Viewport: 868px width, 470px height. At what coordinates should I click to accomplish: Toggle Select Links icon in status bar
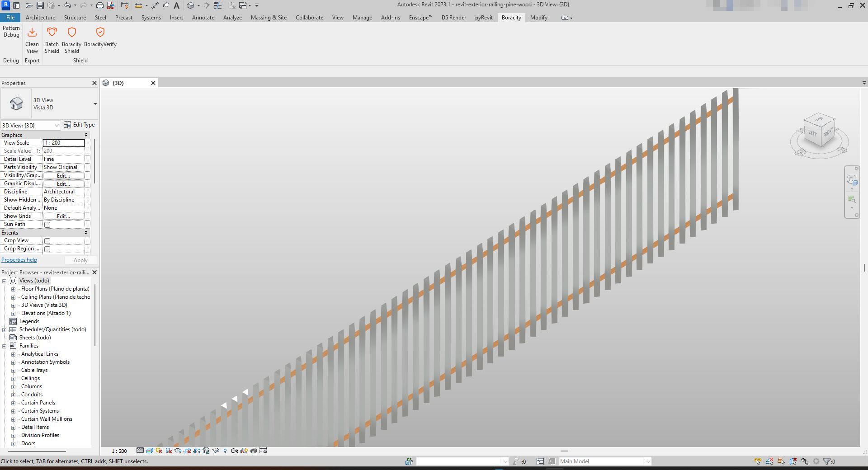point(757,461)
